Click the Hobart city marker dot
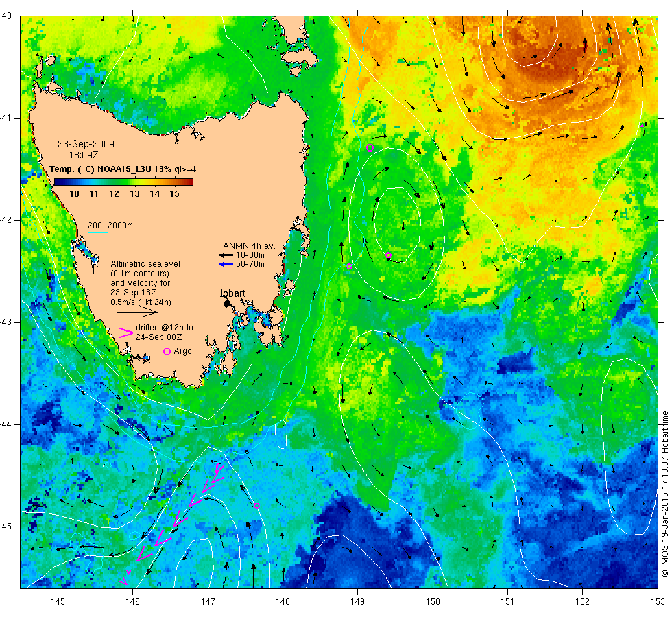This screenshot has height=617, width=672. (227, 304)
